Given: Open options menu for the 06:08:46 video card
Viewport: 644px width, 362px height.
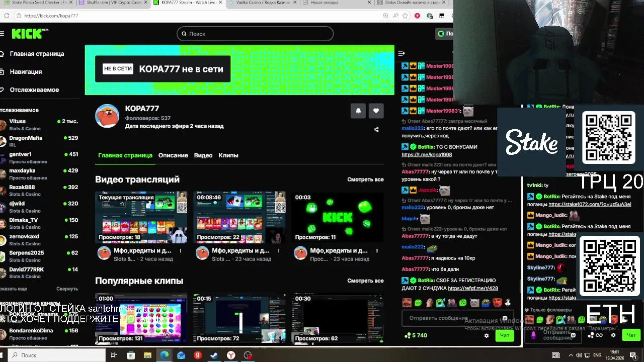Looking at the screenshot, I should point(279,250).
